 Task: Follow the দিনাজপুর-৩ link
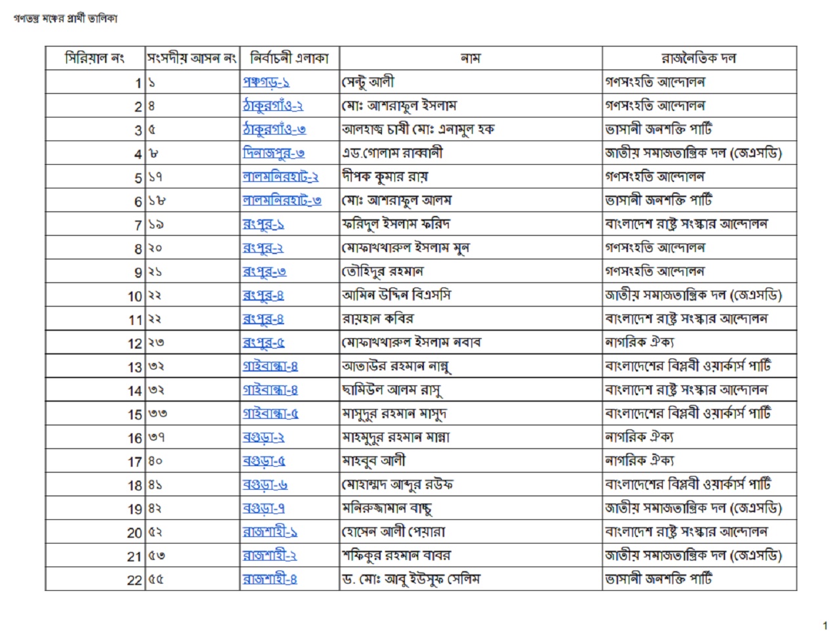(273, 154)
